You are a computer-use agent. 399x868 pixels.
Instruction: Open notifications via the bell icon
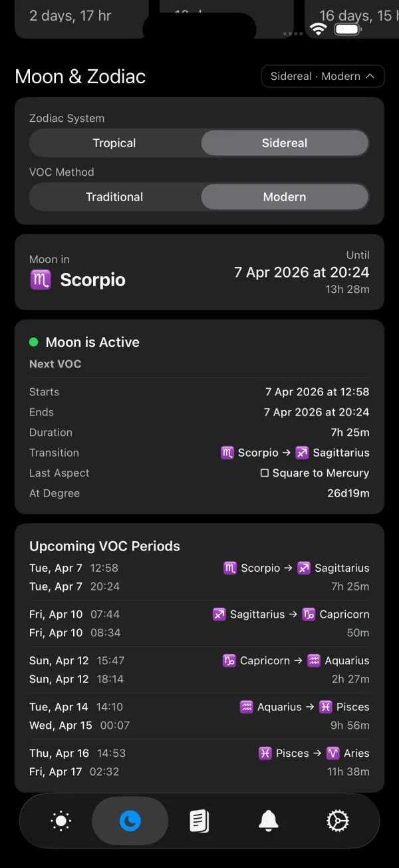coord(268,821)
